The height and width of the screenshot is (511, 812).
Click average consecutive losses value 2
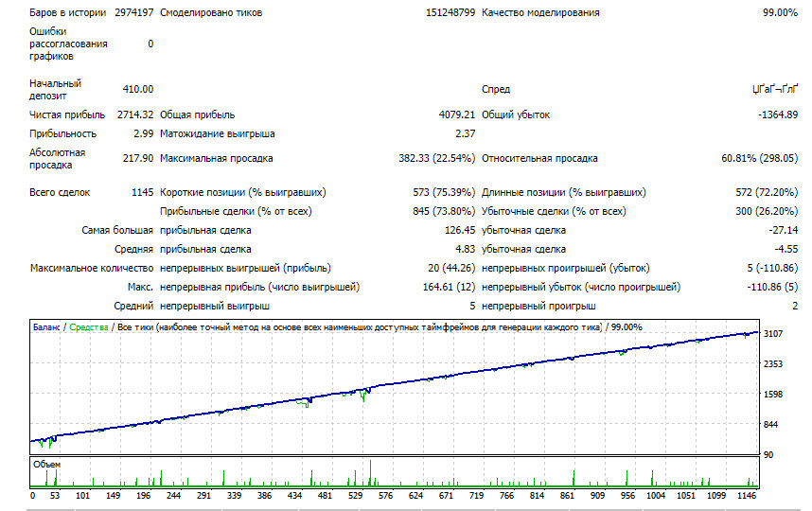(x=795, y=306)
